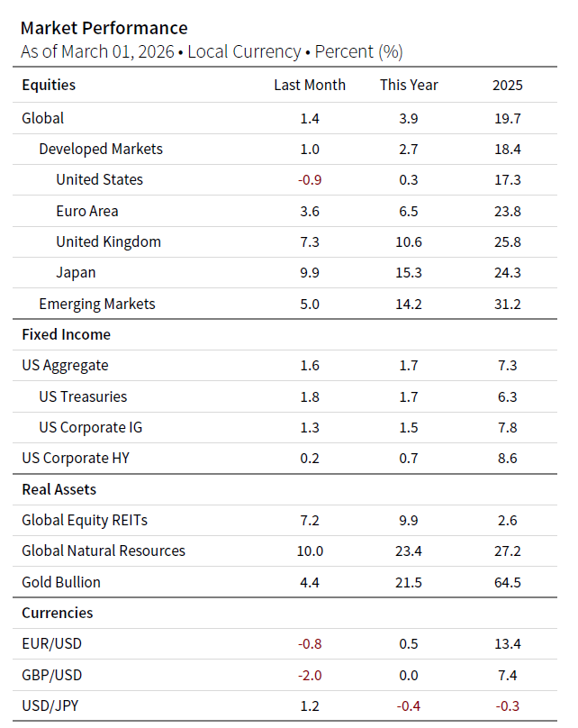Viewport: 578px width, 728px height.
Task: Select the US Treasuries row label
Action: point(83,396)
